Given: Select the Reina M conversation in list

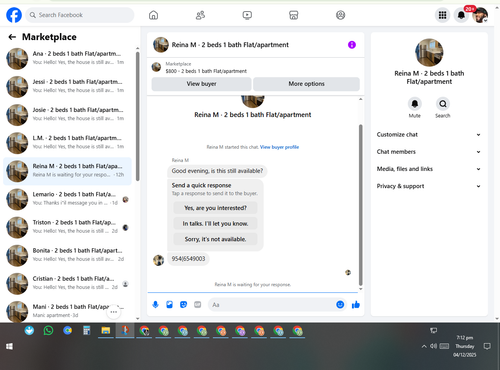Looking at the screenshot, I should click(x=67, y=171).
